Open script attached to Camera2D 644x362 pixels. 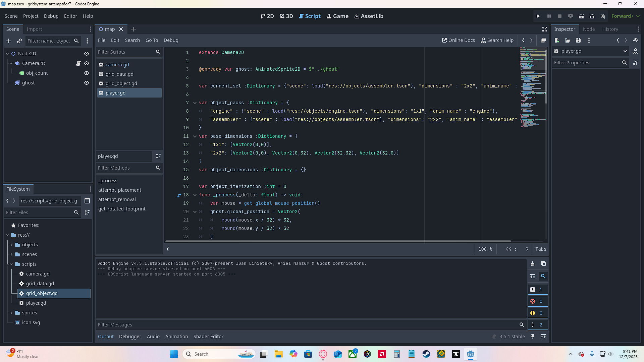(x=78, y=63)
